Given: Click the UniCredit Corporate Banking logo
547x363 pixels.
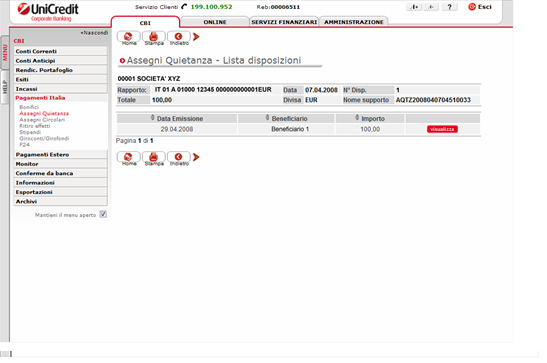Looking at the screenshot, I should (48, 12).
